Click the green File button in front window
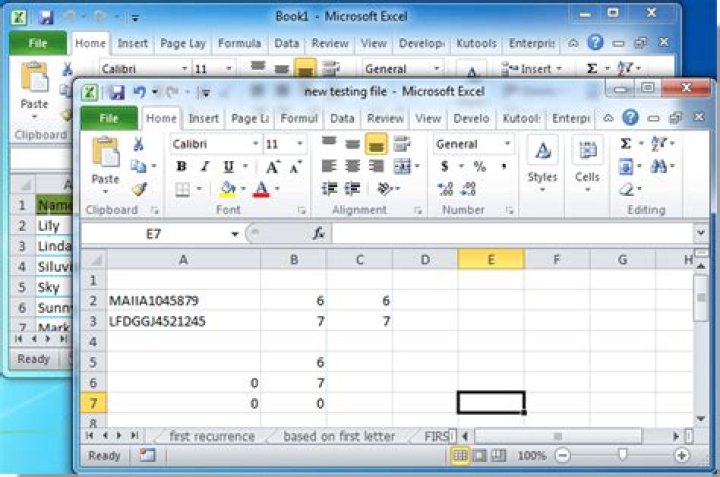 108,118
